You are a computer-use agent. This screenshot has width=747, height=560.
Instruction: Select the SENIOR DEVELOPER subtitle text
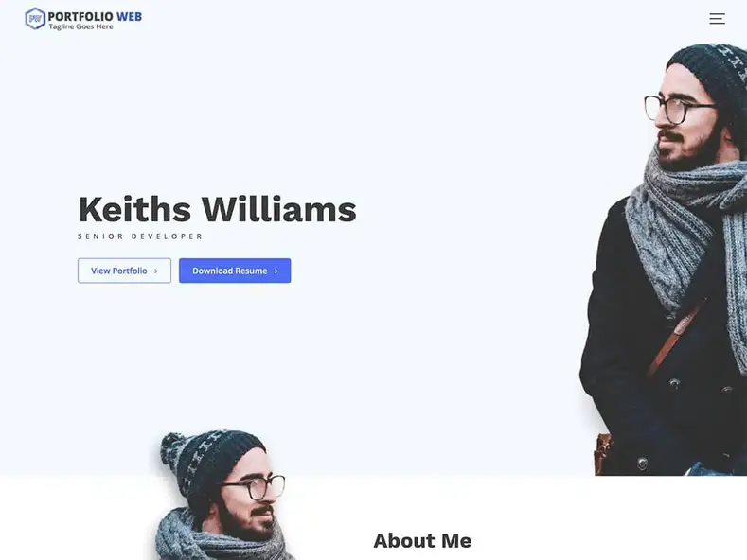pyautogui.click(x=140, y=236)
